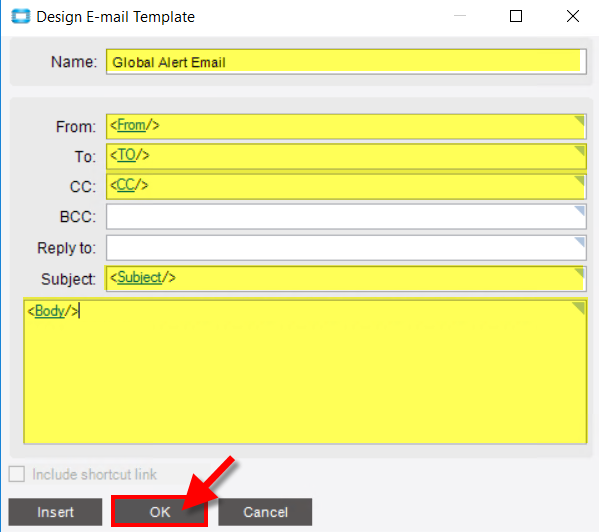This screenshot has width=599, height=532.
Task: Click the <TO/> variable link
Action: click(130, 155)
